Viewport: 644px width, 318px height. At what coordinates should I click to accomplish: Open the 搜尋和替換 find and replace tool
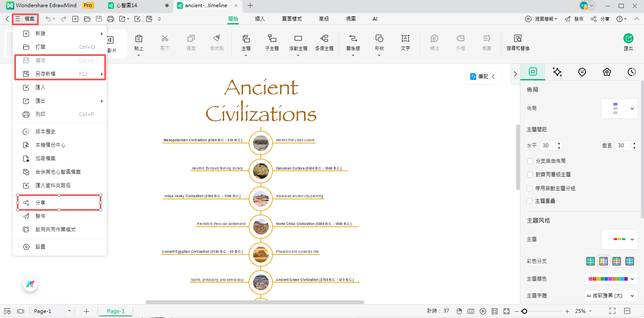(516, 43)
